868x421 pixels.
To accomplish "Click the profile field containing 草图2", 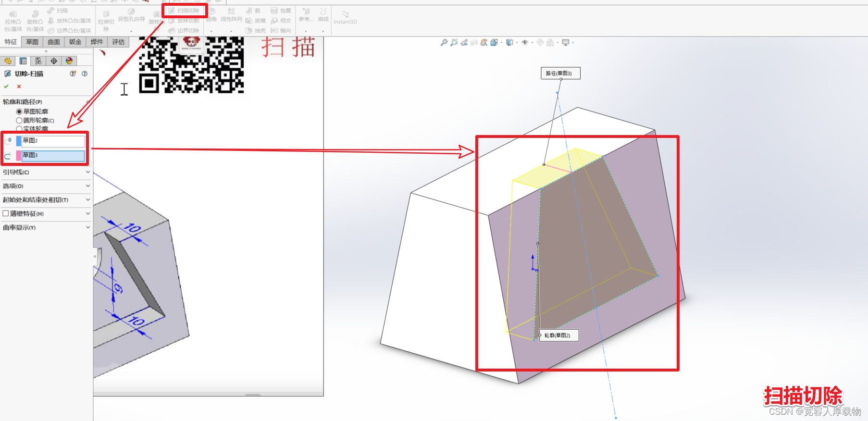I will (x=53, y=141).
